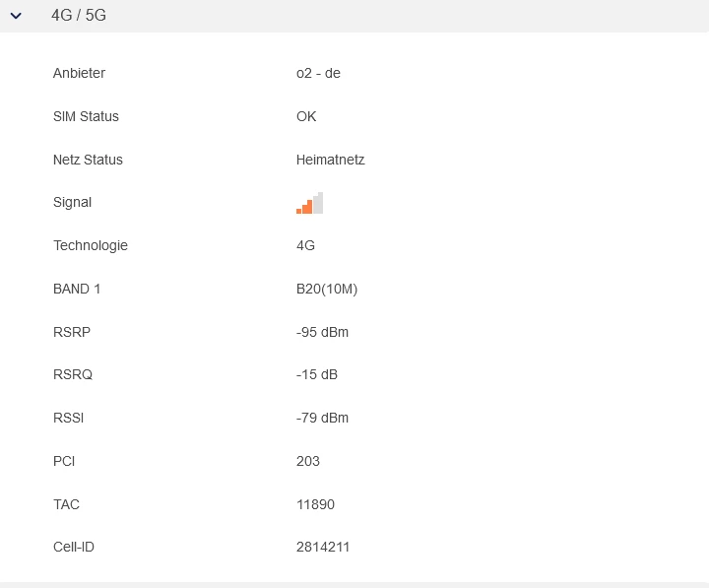Screen dimensions: 709x588
Task: Click the SIM Status label
Action: tap(86, 116)
